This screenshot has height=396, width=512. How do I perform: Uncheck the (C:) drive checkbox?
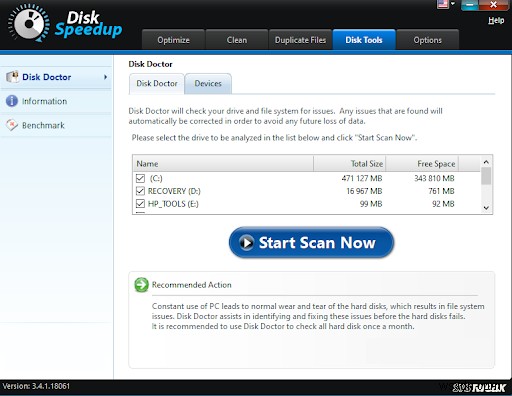click(140, 178)
